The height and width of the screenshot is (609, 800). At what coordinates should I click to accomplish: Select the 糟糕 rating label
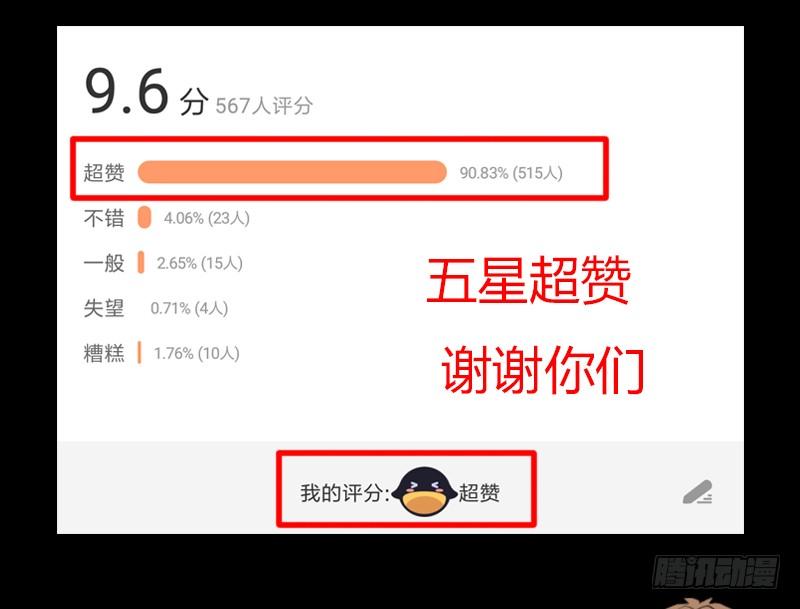click(x=104, y=353)
